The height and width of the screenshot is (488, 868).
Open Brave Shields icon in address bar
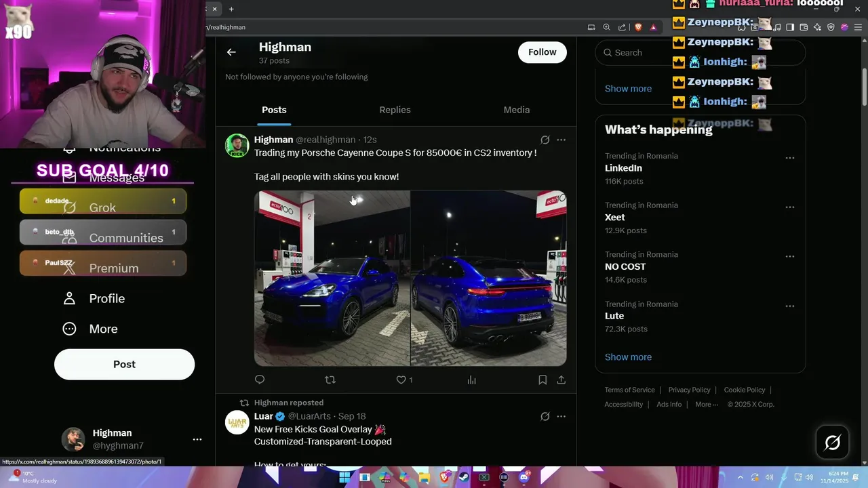tap(638, 27)
